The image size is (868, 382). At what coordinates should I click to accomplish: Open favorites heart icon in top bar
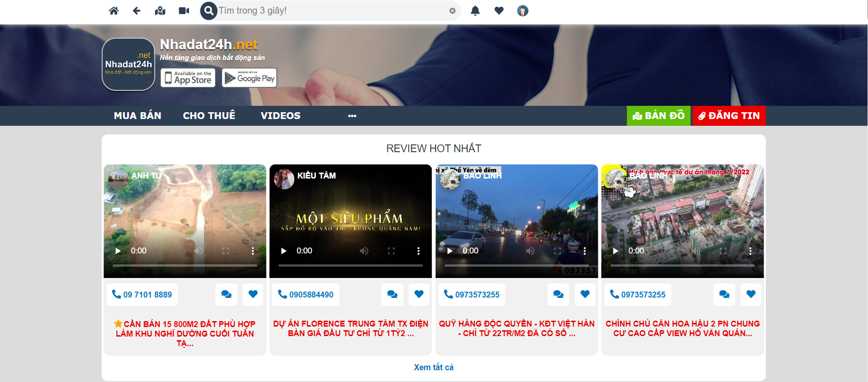pyautogui.click(x=499, y=11)
